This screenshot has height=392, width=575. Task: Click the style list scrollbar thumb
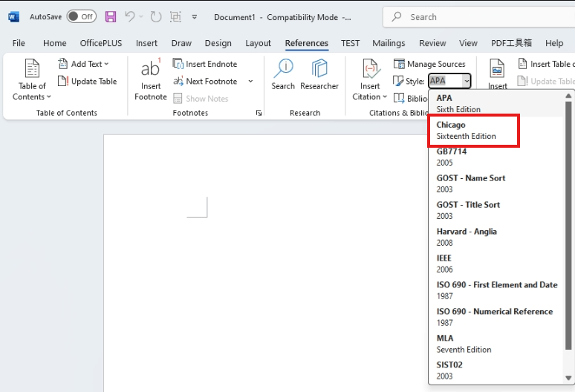(x=568, y=225)
